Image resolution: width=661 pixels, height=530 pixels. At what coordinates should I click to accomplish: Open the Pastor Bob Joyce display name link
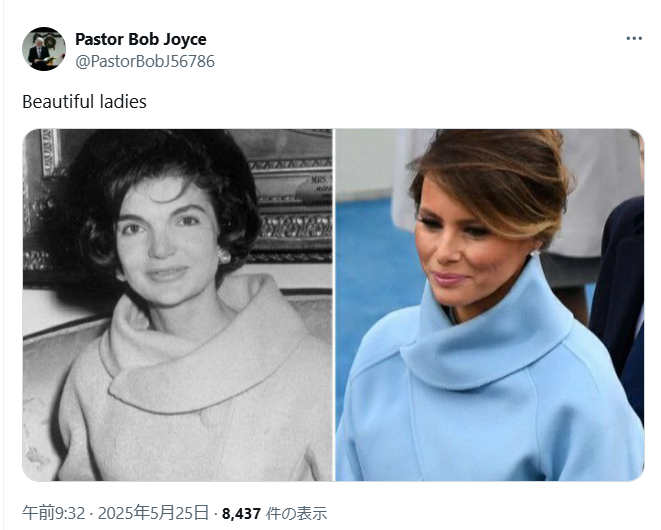tap(141, 39)
